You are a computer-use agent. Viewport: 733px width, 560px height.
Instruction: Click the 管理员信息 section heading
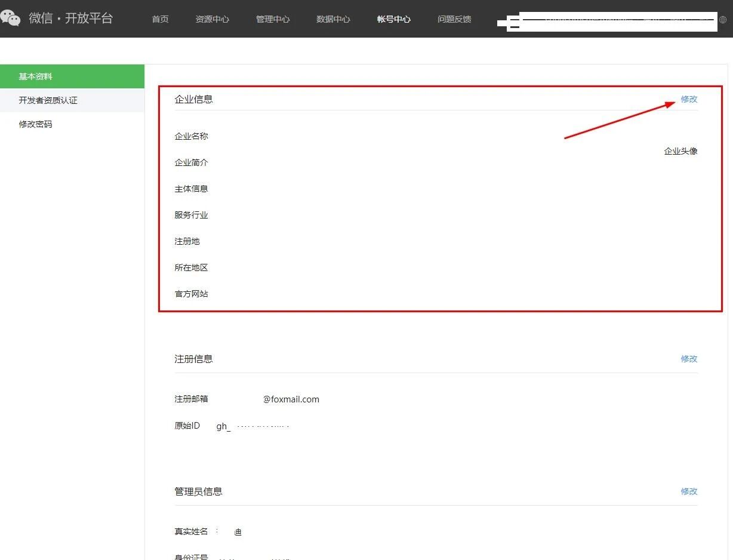pos(198,491)
